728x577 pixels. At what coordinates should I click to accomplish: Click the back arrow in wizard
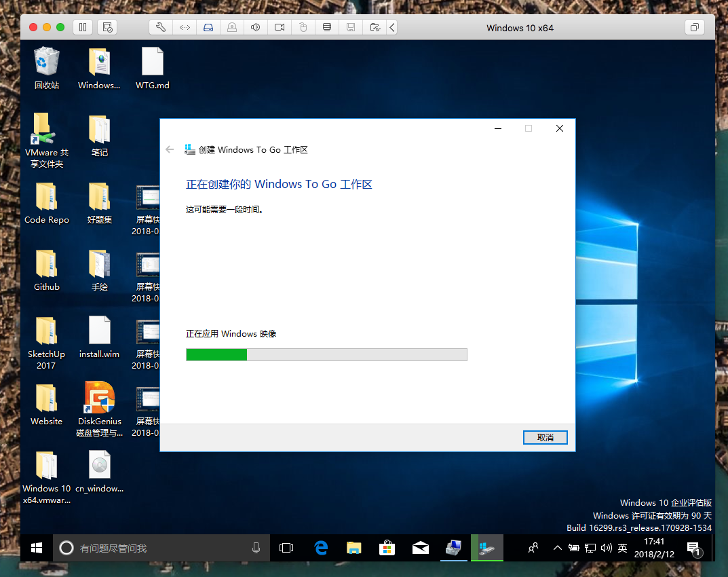click(170, 149)
